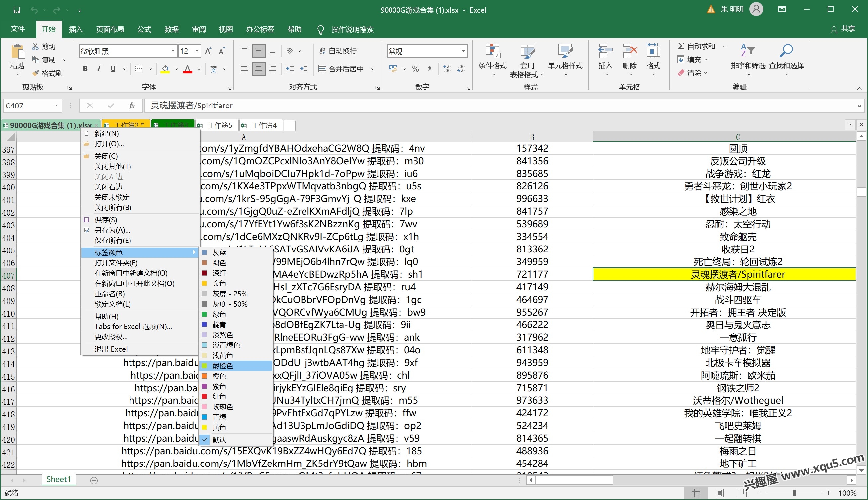Viewport: 868px width, 500px height.
Task: Choose 退出 Excel menu entry
Action: [140, 349]
